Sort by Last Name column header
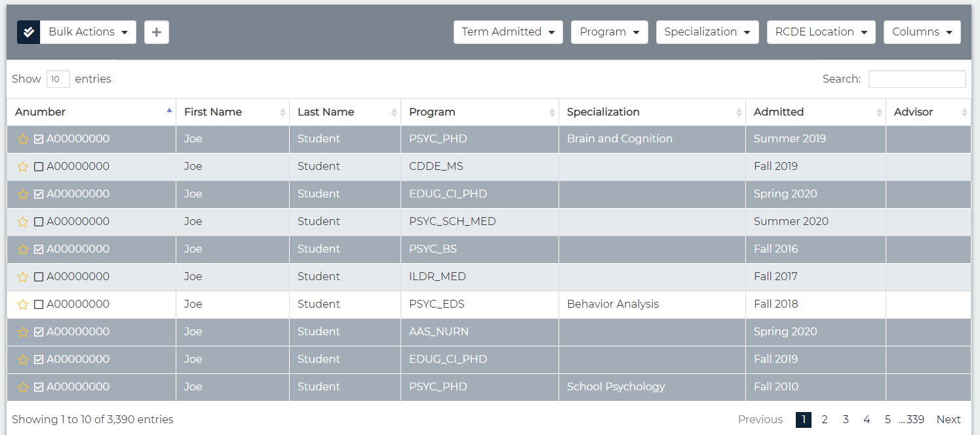Screen dimensions: 980x435 [x=326, y=112]
